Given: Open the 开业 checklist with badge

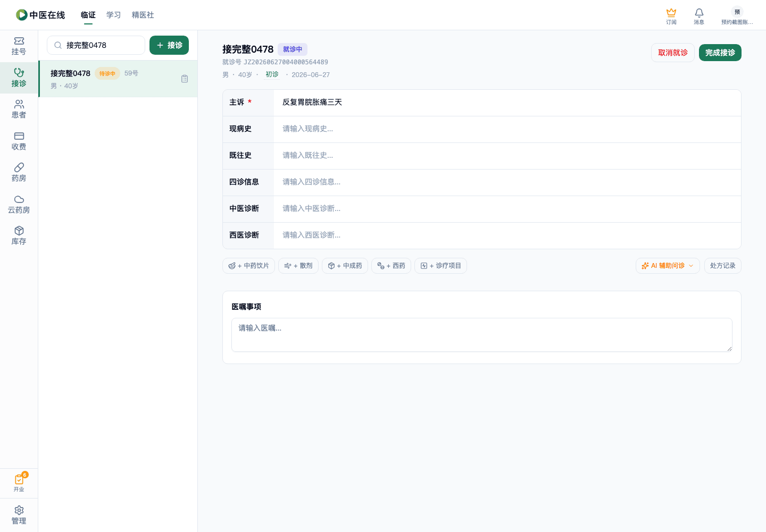Looking at the screenshot, I should 19,483.
